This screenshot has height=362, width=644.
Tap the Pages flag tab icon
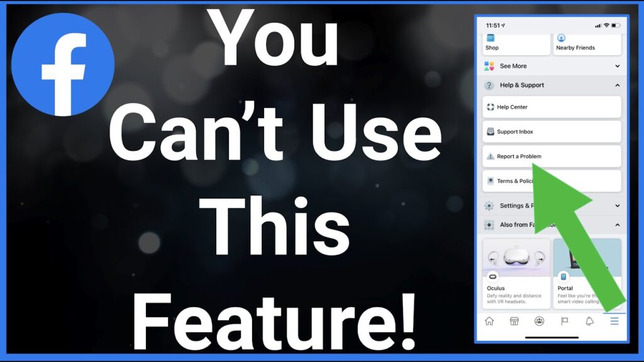564,321
